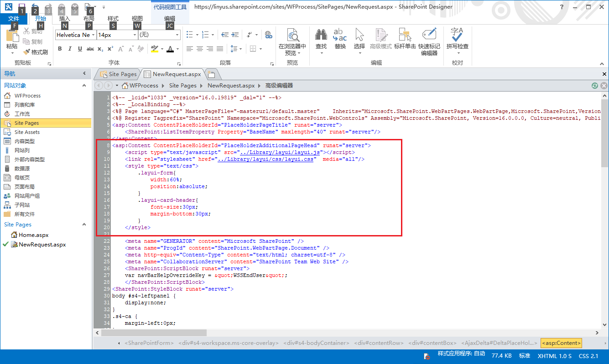609x364 pixels.
Task: Select the <div#contentBox> tag selector button
Action: coord(432,343)
